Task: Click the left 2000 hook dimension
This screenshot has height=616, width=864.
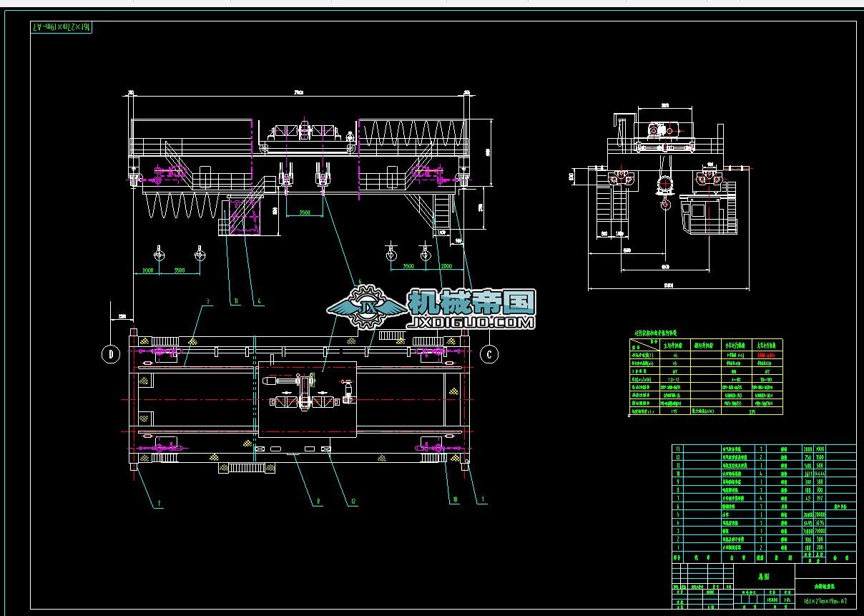Action: (148, 271)
